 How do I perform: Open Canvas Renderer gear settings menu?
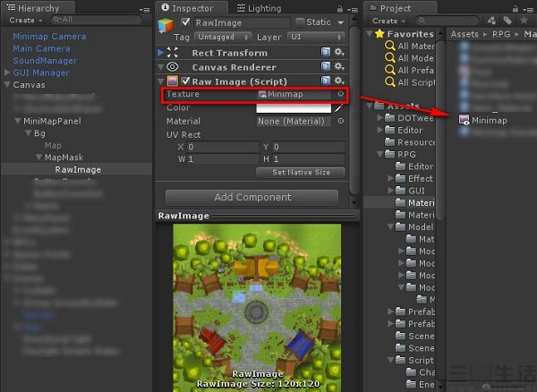[x=339, y=66]
